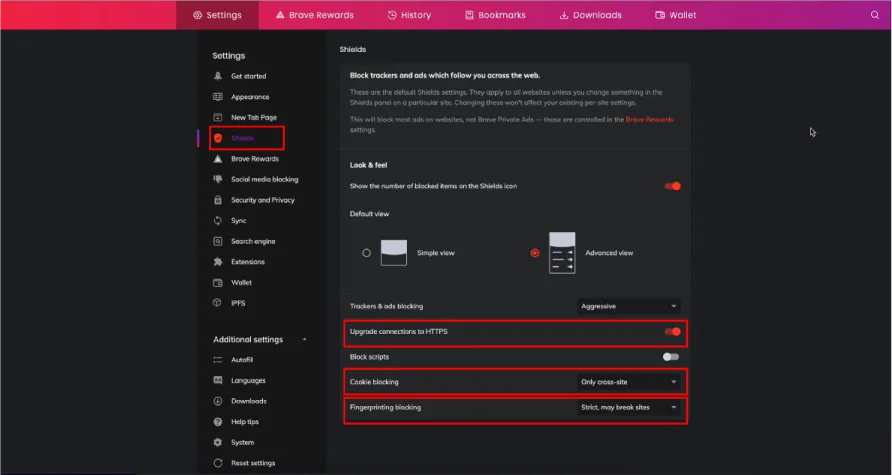The height and width of the screenshot is (475, 892).
Task: Click the 'Block scripts' label text
Action: click(369, 357)
